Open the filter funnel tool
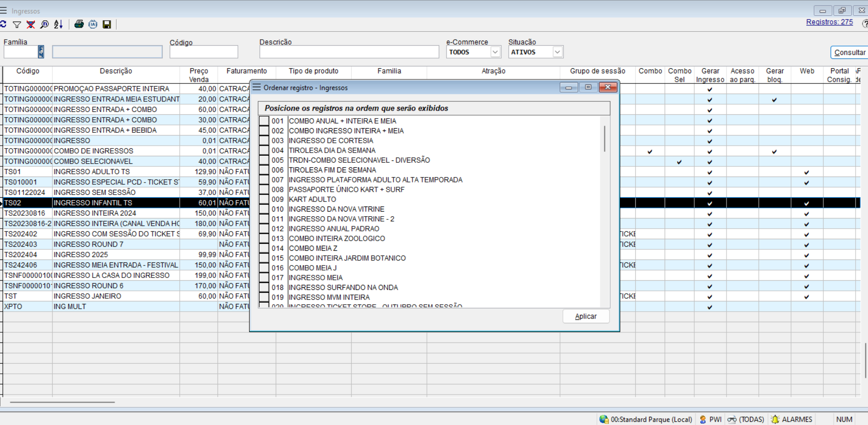 pos(17,24)
